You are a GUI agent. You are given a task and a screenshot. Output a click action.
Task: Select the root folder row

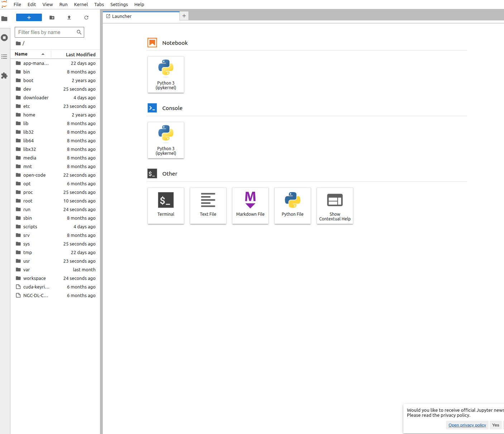[56, 201]
